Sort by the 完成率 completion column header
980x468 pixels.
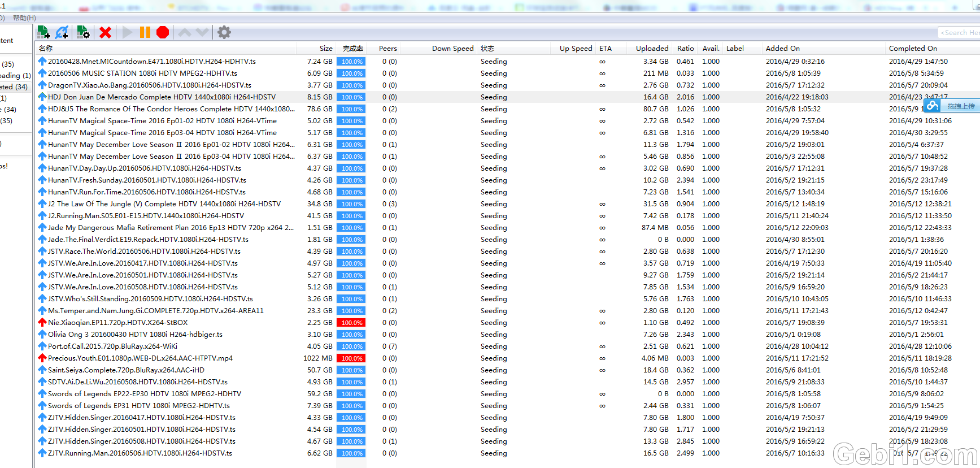point(351,49)
